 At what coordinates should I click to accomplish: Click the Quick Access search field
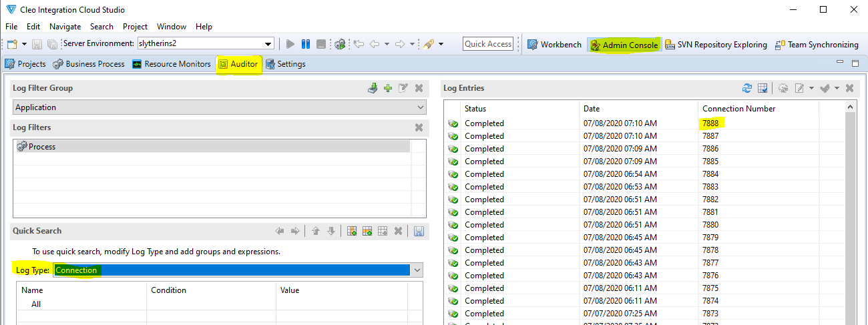(488, 44)
